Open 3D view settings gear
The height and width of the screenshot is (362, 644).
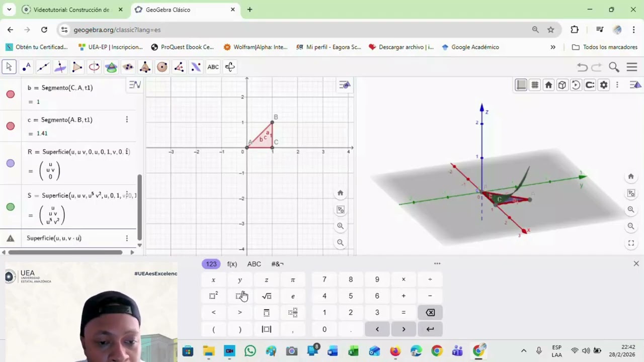tap(604, 85)
